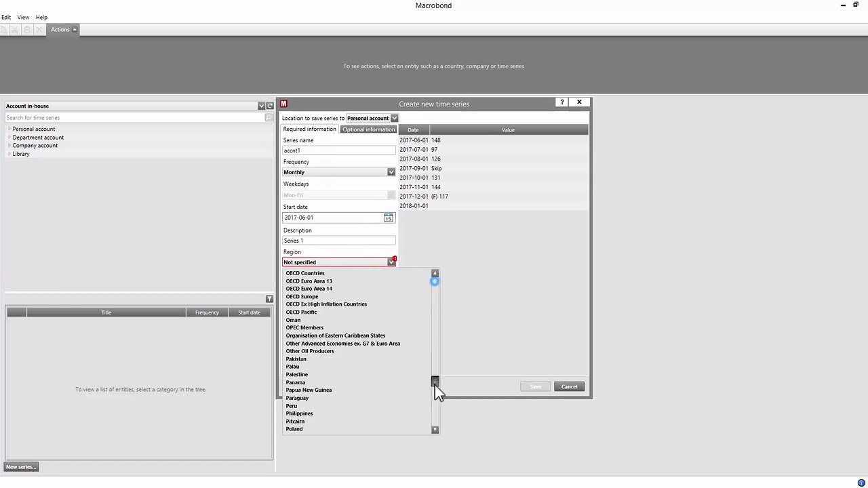Switch to the Required information tab
868x488 pixels.
[x=309, y=129]
